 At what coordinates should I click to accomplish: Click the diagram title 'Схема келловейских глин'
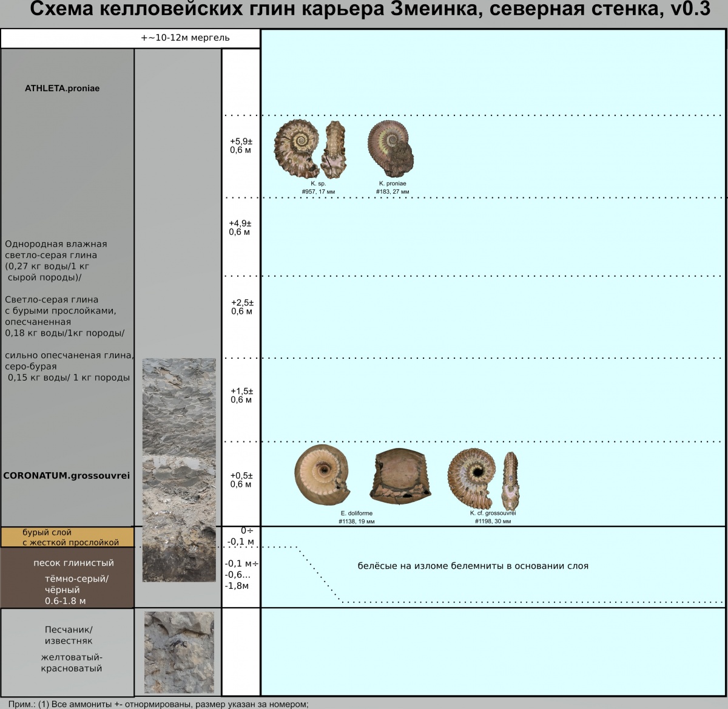click(x=370, y=10)
